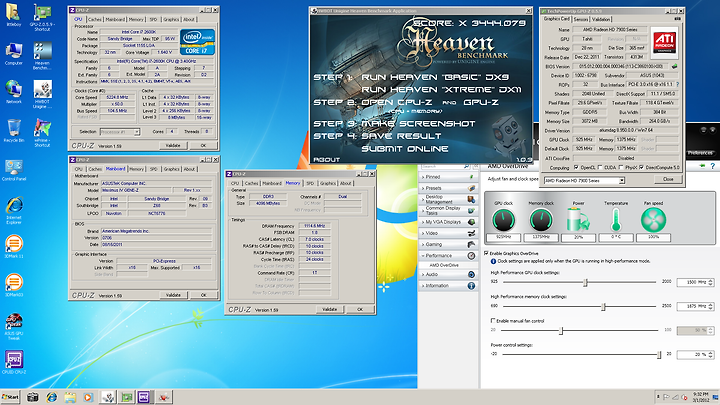Open the wPrime shortcut on desktop
720x405 pixels.
pos(42,133)
